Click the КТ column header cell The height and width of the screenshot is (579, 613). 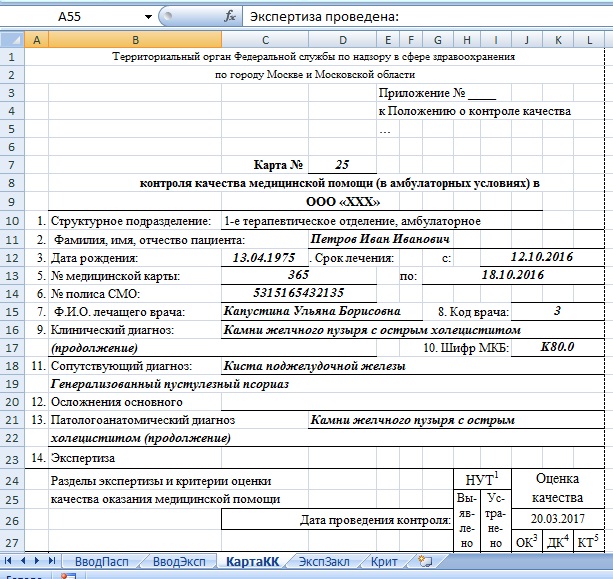(x=589, y=541)
